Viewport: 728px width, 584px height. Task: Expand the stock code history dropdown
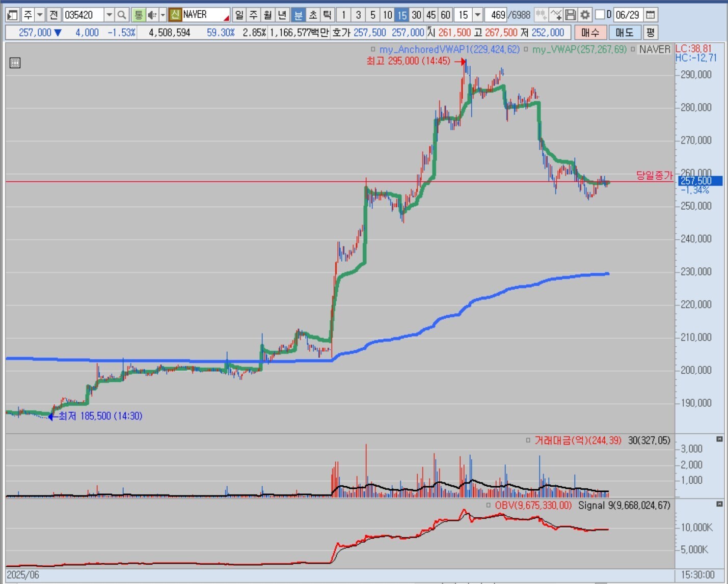click(x=109, y=15)
